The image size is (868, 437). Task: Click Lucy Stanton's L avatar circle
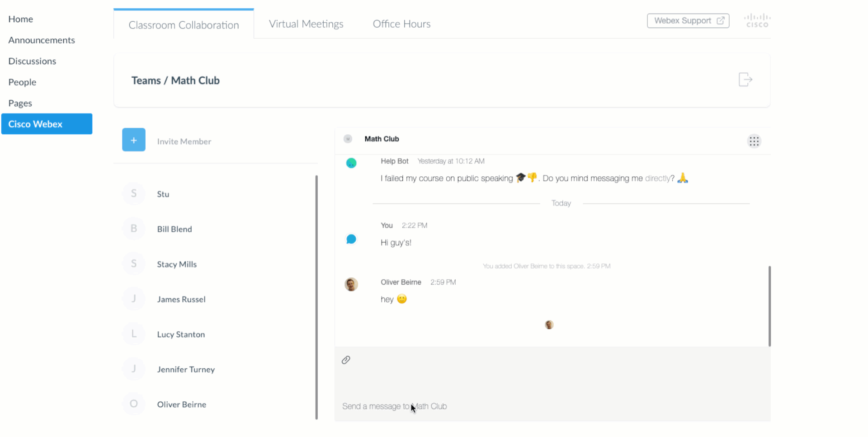coord(134,334)
